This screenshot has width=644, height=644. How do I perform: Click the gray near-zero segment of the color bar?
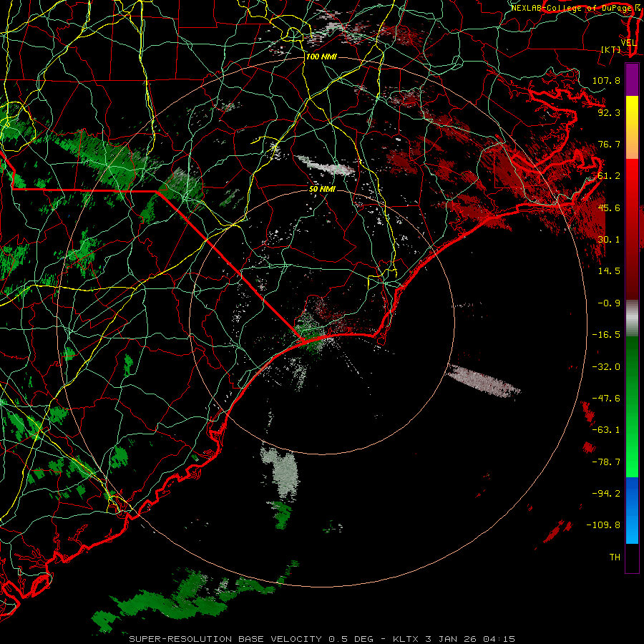632,318
